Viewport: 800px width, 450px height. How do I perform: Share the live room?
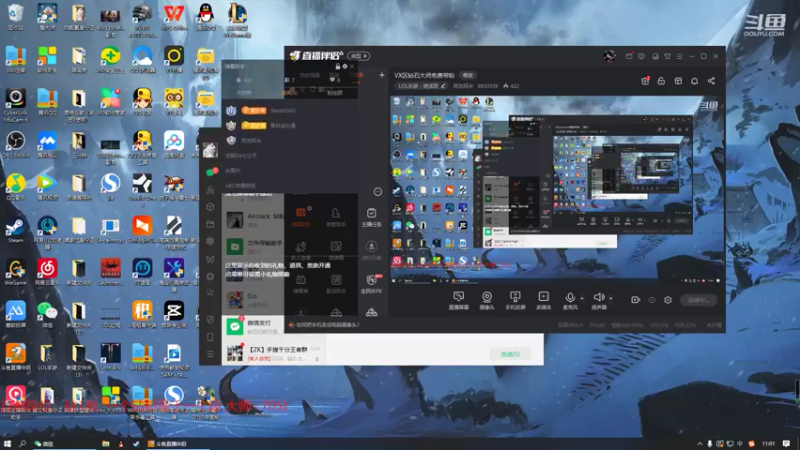[x=711, y=81]
